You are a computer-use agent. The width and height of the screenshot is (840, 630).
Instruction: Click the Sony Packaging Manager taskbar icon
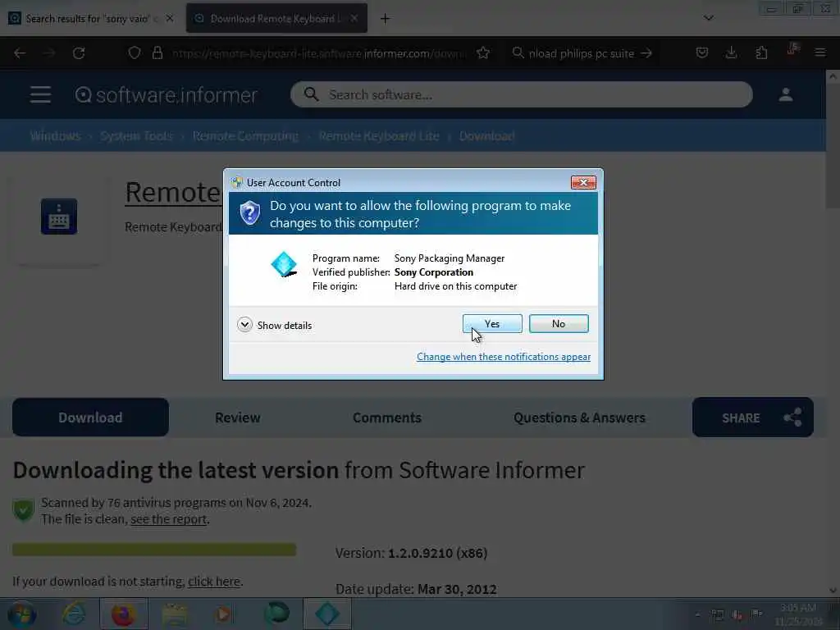click(327, 614)
